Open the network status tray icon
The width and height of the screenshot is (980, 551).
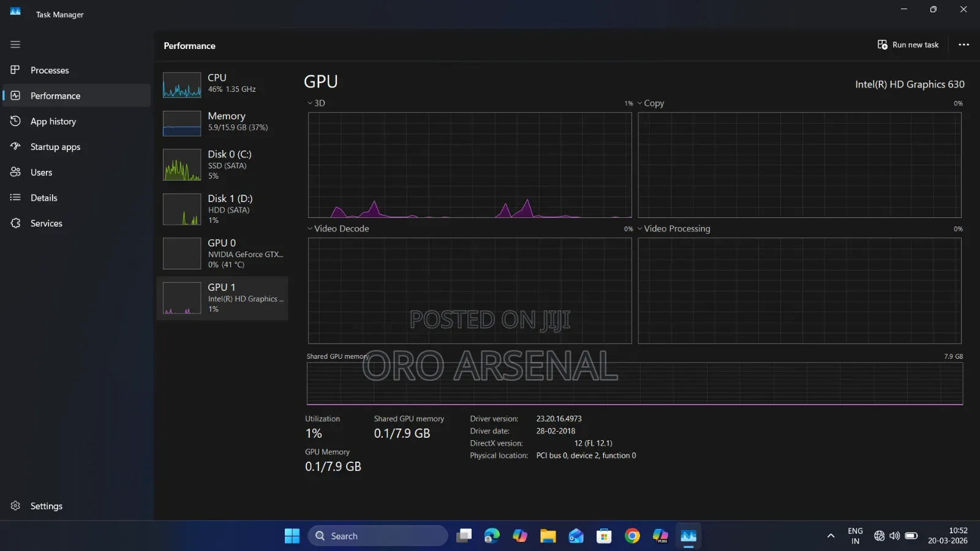(x=880, y=536)
